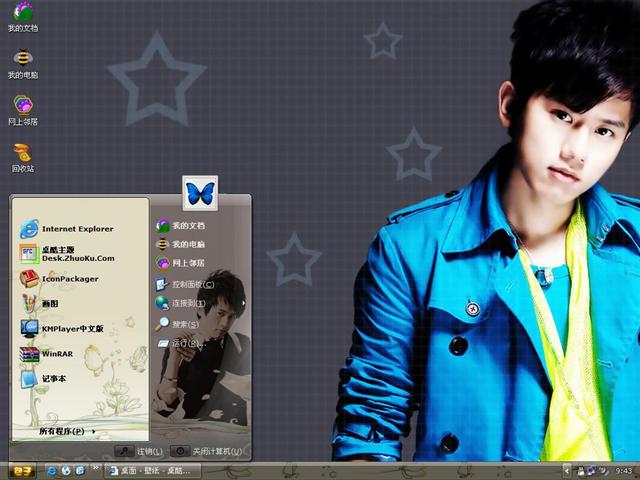Open 控制面板(C) control panel
This screenshot has width=640, height=480.
click(x=184, y=284)
